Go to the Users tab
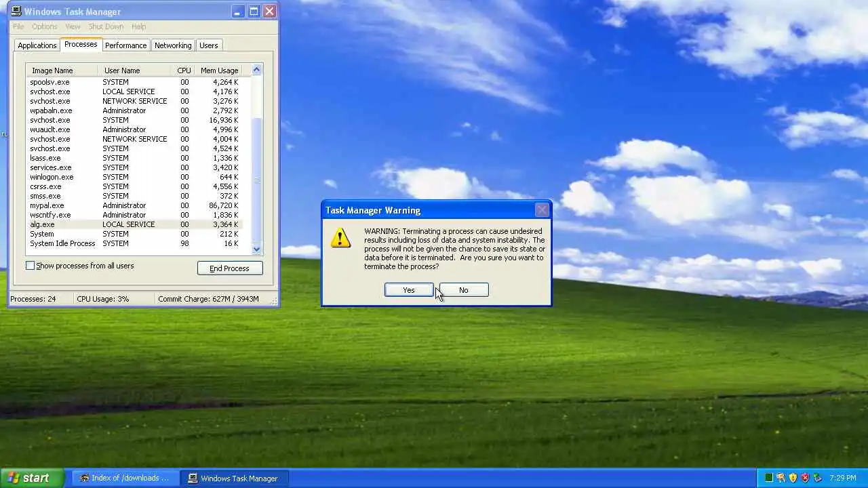Viewport: 868px width, 488px height. (208, 45)
